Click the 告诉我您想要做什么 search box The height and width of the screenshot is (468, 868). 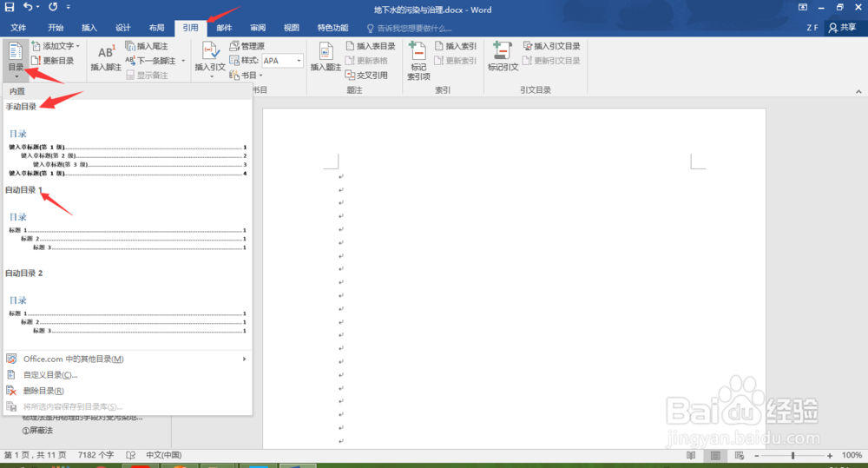point(410,29)
